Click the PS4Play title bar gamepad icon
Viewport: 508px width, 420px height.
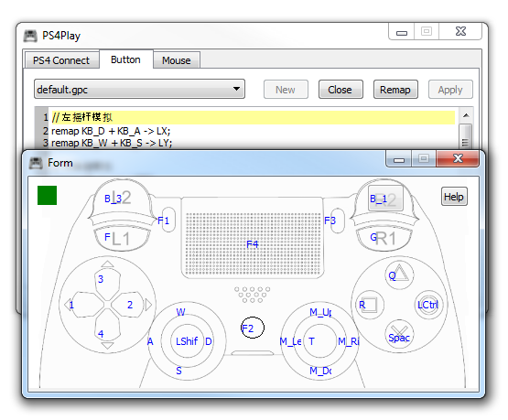[30, 36]
